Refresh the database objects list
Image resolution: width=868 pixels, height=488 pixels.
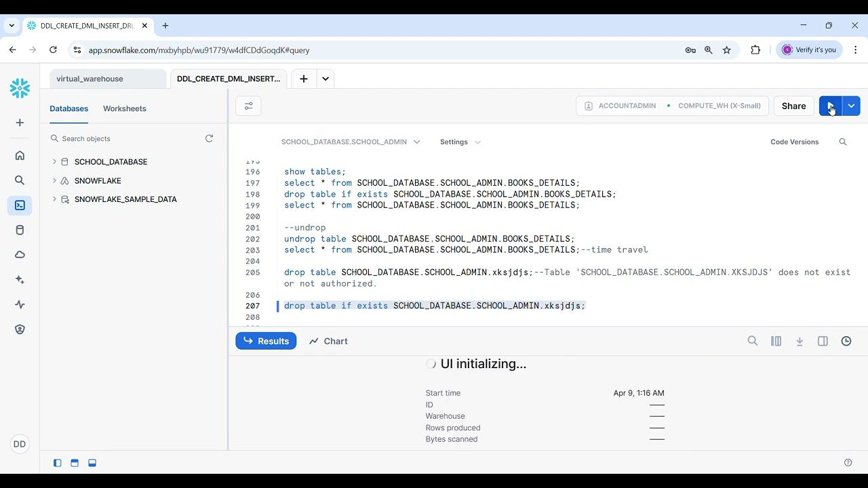pos(209,138)
